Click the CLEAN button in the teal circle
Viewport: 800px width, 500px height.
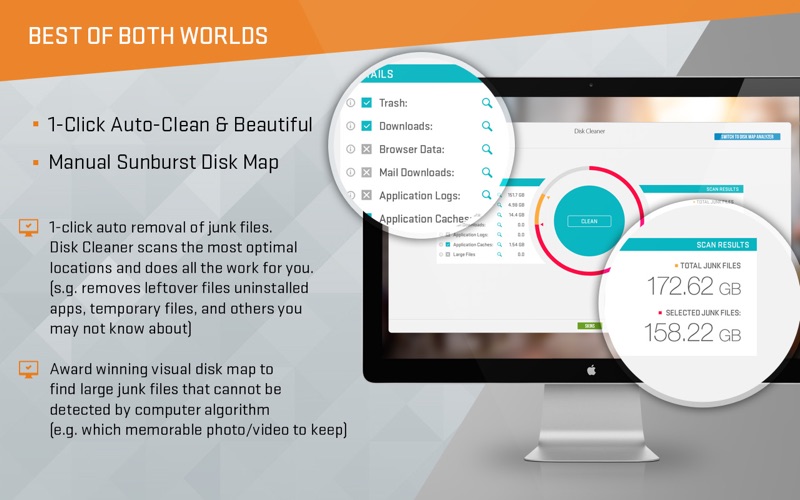pos(589,221)
